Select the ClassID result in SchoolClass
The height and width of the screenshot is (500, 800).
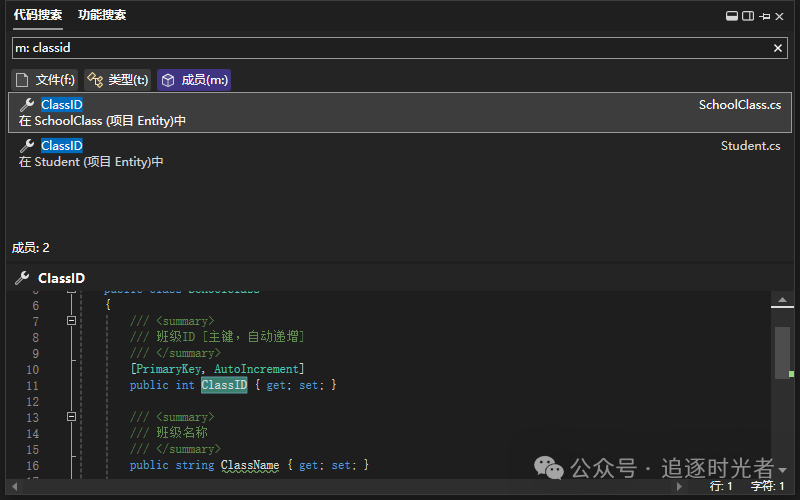tap(400, 112)
